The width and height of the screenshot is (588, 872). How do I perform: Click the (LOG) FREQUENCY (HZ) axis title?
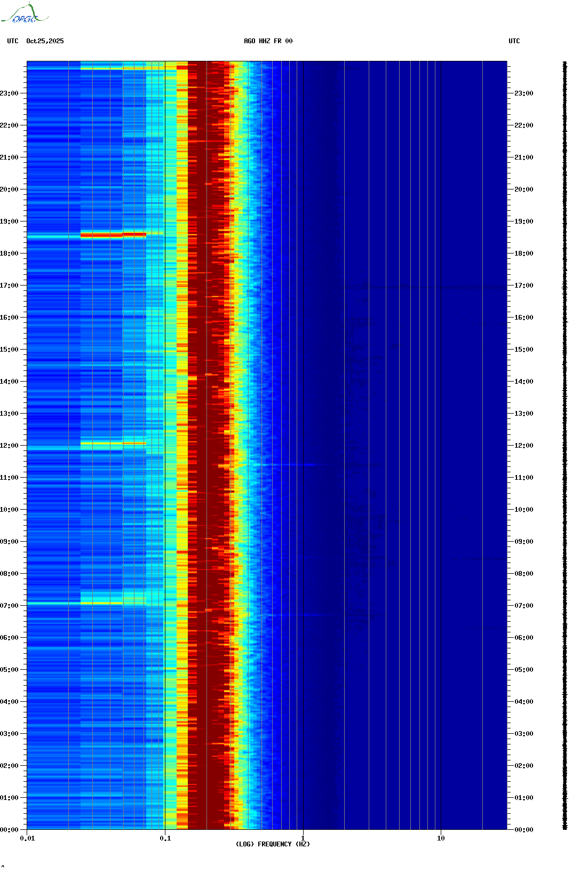click(273, 844)
